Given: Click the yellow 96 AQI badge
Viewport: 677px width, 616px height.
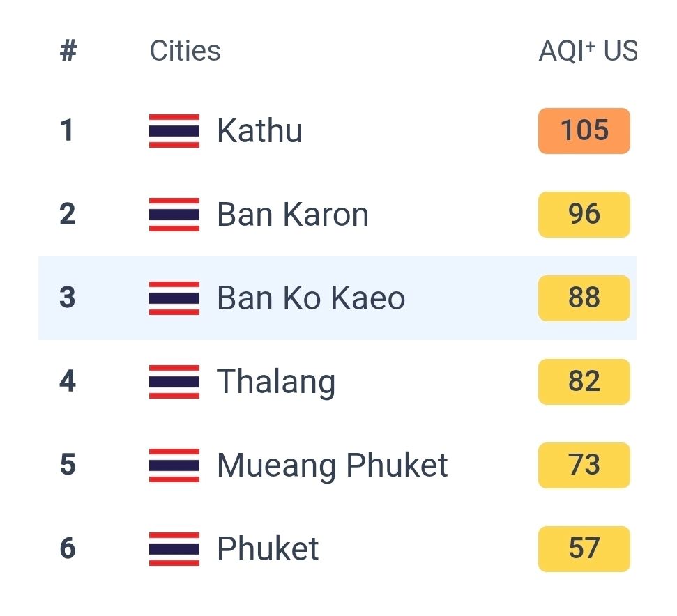Looking at the screenshot, I should (584, 215).
